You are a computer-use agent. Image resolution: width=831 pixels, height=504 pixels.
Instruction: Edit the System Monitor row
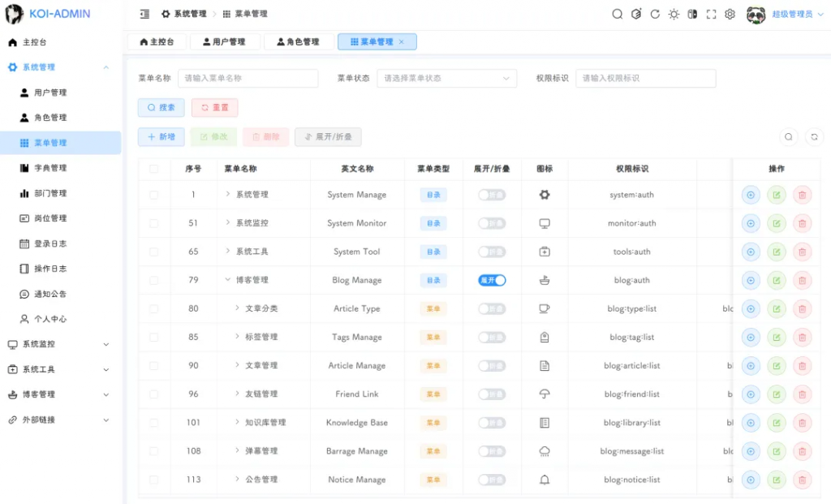777,224
